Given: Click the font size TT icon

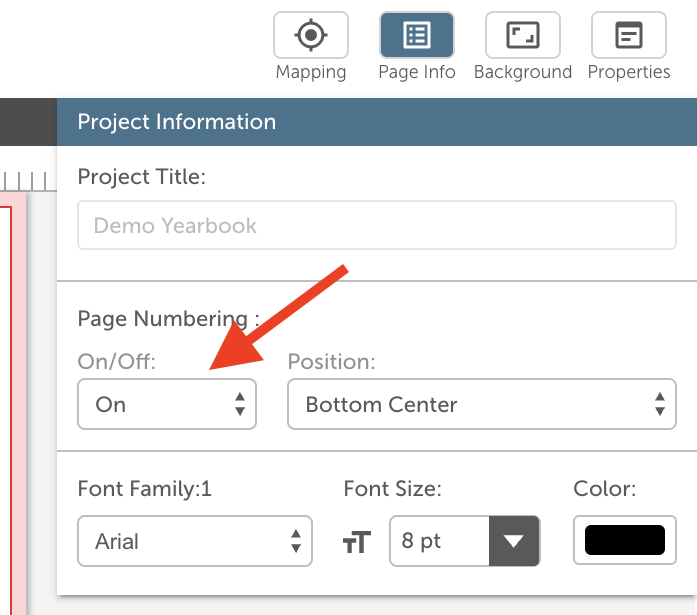Looking at the screenshot, I should coord(357,542).
